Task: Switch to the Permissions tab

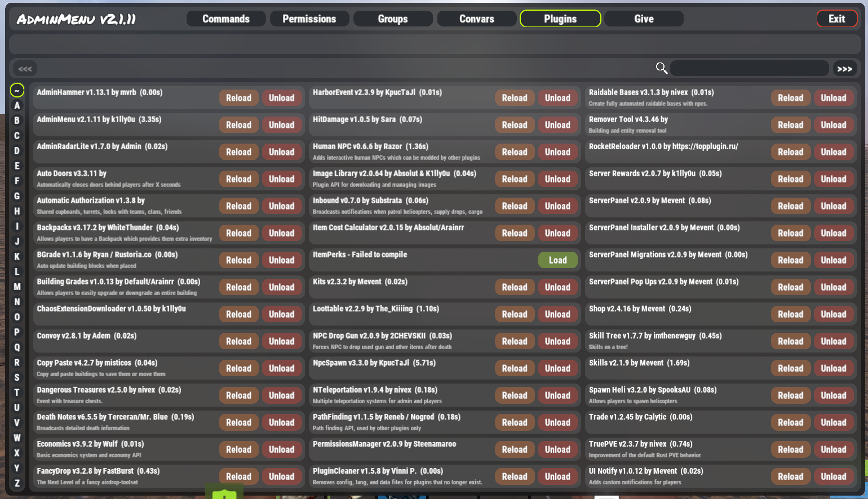Action: point(309,19)
